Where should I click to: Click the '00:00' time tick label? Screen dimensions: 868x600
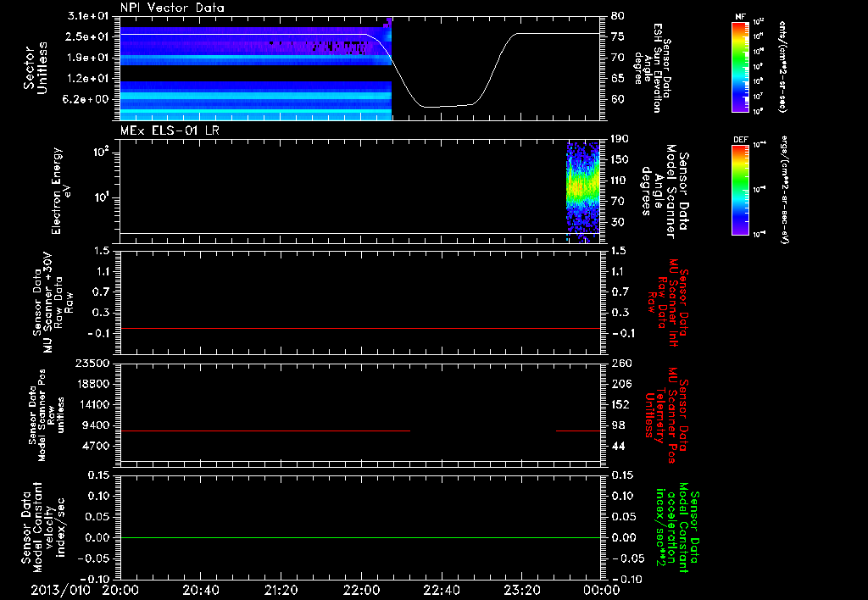pos(601,590)
